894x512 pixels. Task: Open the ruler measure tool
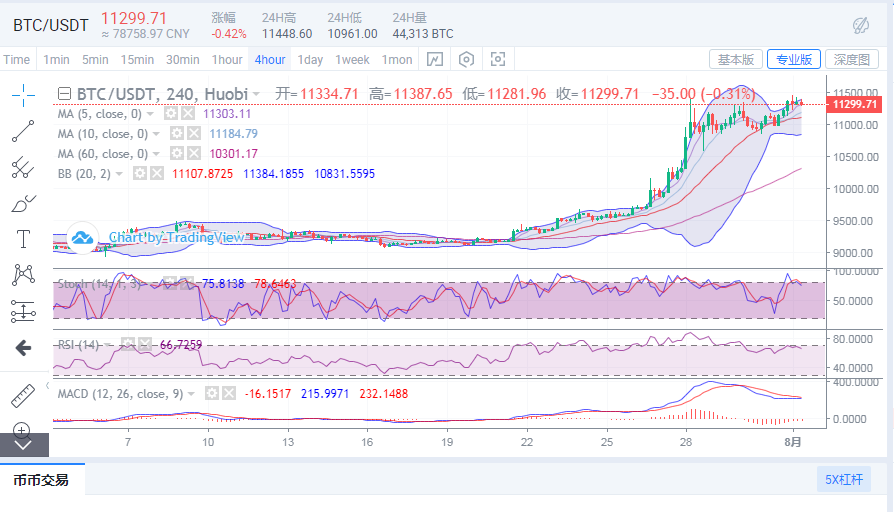point(23,395)
